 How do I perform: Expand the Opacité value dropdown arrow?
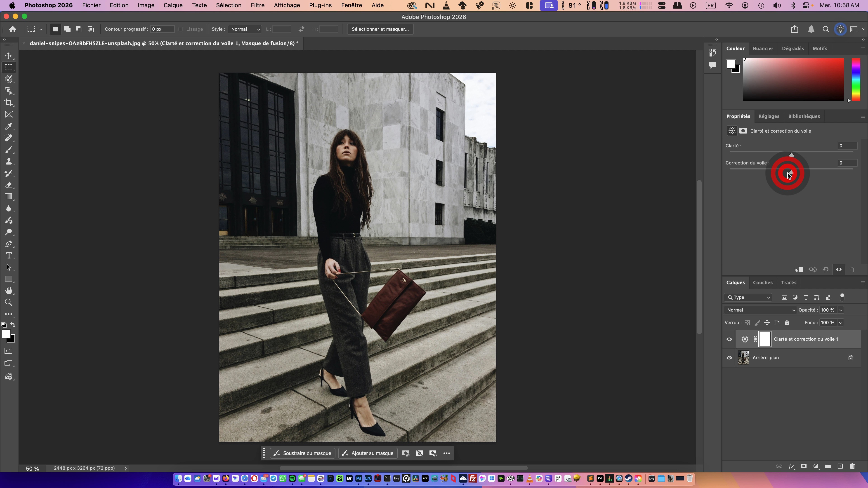(840, 310)
